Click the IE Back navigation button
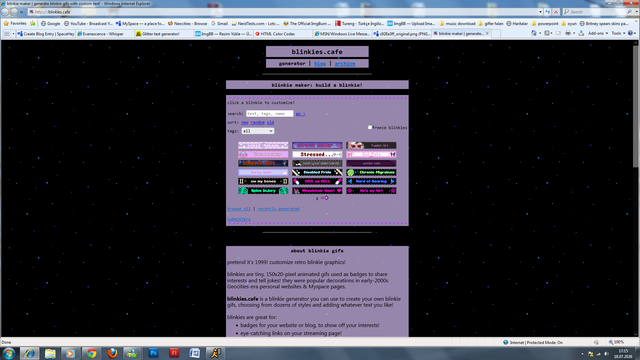 (x=5, y=12)
